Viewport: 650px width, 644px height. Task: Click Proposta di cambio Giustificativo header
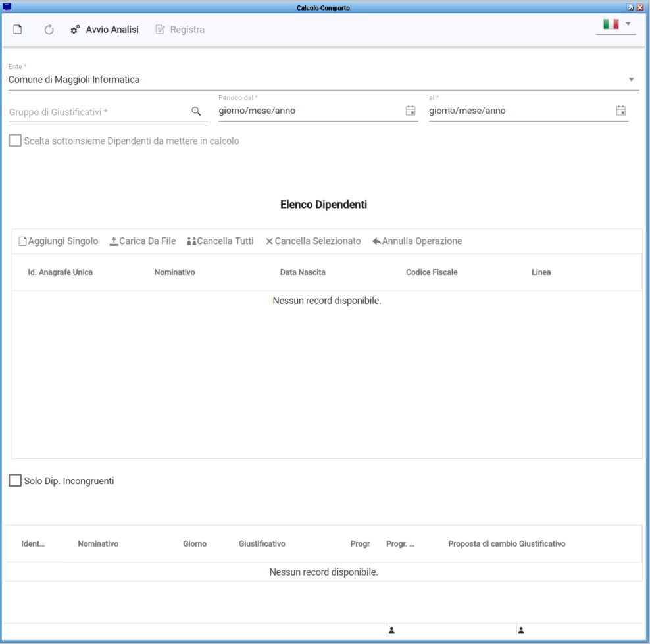tap(507, 544)
